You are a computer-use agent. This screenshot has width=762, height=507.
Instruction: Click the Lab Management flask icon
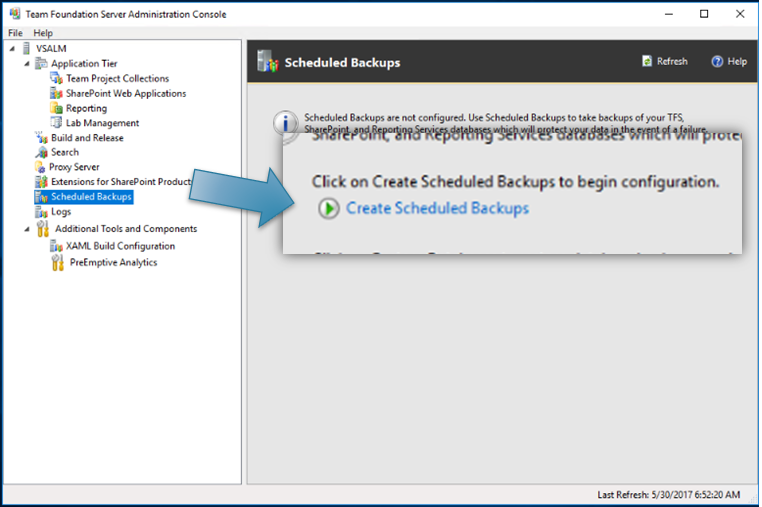[x=57, y=123]
